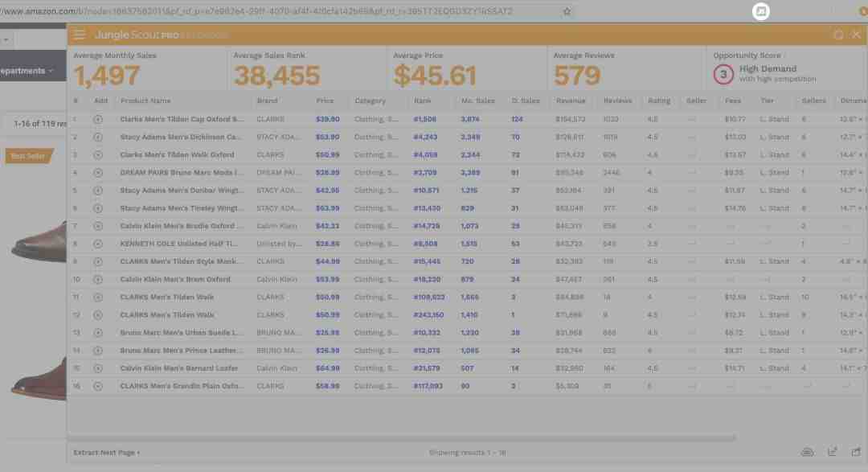The width and height of the screenshot is (868, 472).
Task: Add Stacy Adams Tinsley Wingtip to tracker
Action: pos(98,208)
